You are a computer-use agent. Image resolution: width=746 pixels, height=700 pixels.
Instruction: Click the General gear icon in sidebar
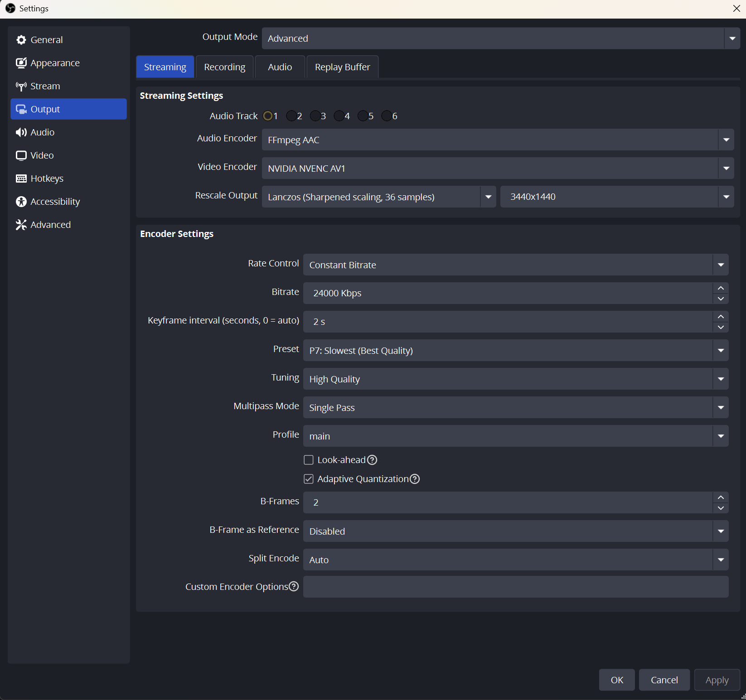point(21,40)
